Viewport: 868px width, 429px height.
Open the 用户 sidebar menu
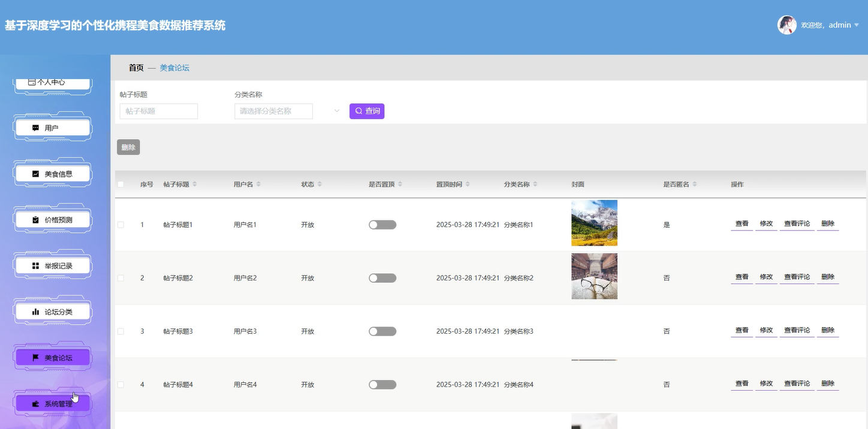point(52,128)
